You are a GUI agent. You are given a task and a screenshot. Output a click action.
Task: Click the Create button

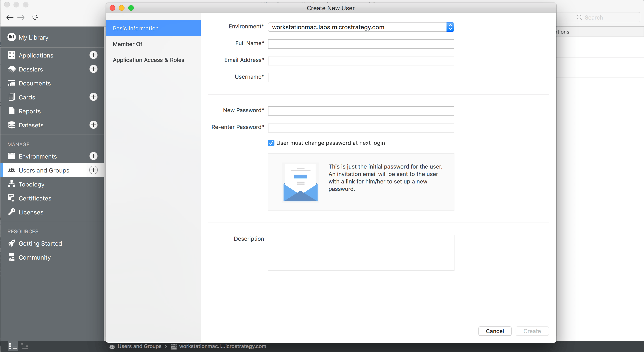coord(532,331)
